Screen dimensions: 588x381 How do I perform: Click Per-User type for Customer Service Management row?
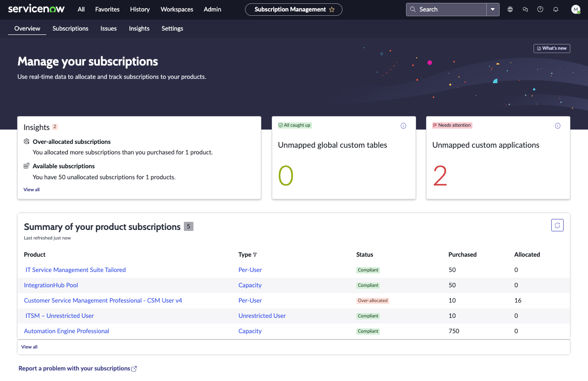[250, 301]
